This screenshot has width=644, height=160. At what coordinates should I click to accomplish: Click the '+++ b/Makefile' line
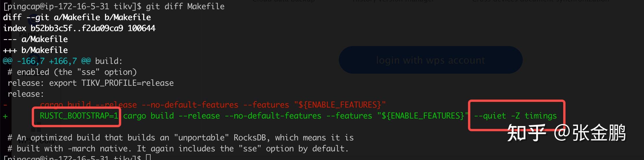[x=35, y=50]
